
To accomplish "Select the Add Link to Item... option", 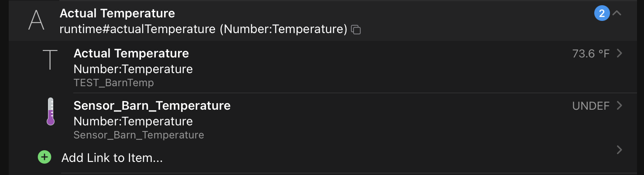I will point(112,158).
